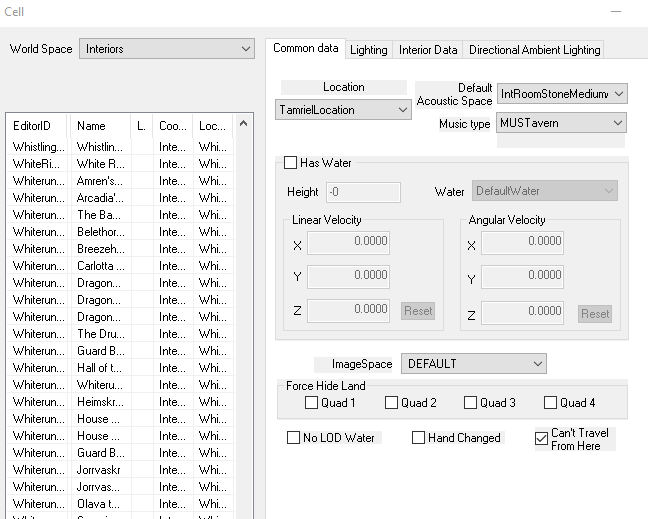Enable the Has Water checkbox
This screenshot has height=519, width=648.
290,162
